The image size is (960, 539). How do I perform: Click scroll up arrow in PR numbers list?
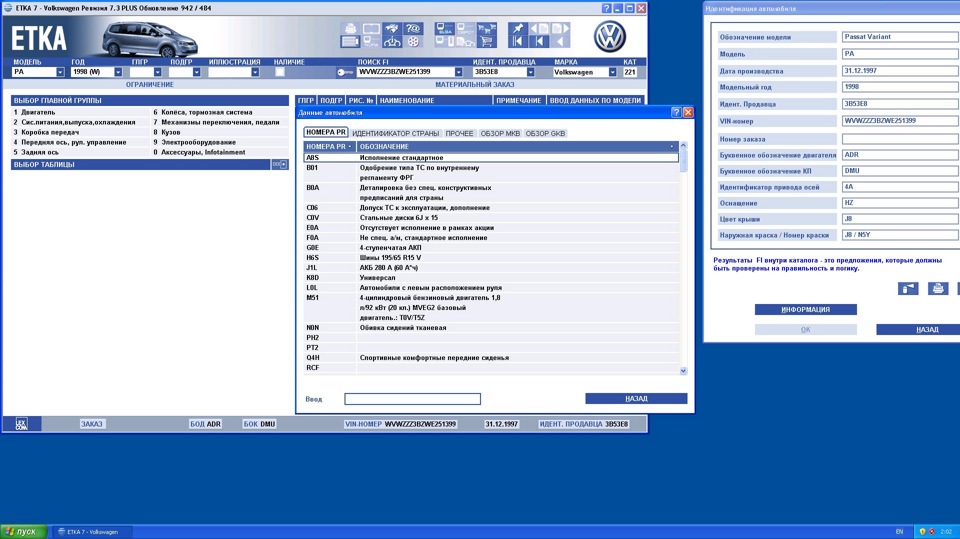[x=683, y=146]
